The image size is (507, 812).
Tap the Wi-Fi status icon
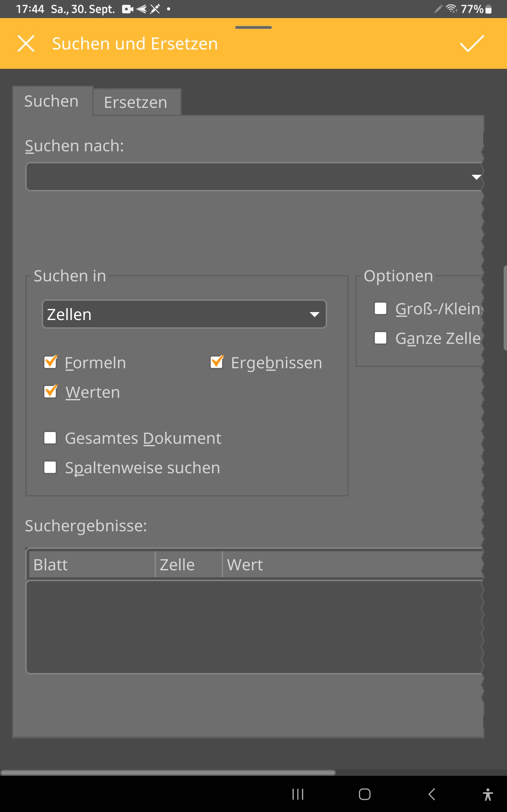coord(451,9)
